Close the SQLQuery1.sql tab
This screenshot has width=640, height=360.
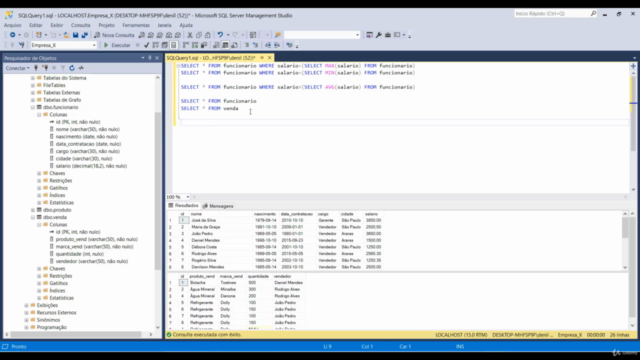(x=269, y=58)
